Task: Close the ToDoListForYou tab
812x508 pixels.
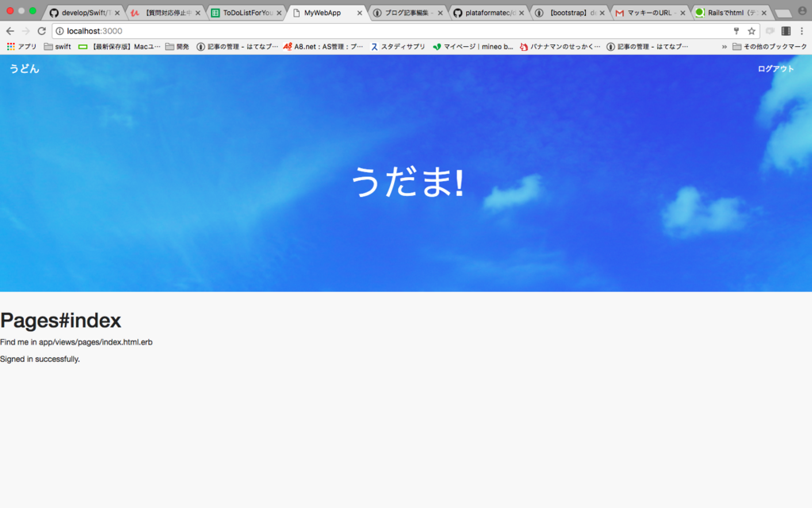Action: (278, 13)
